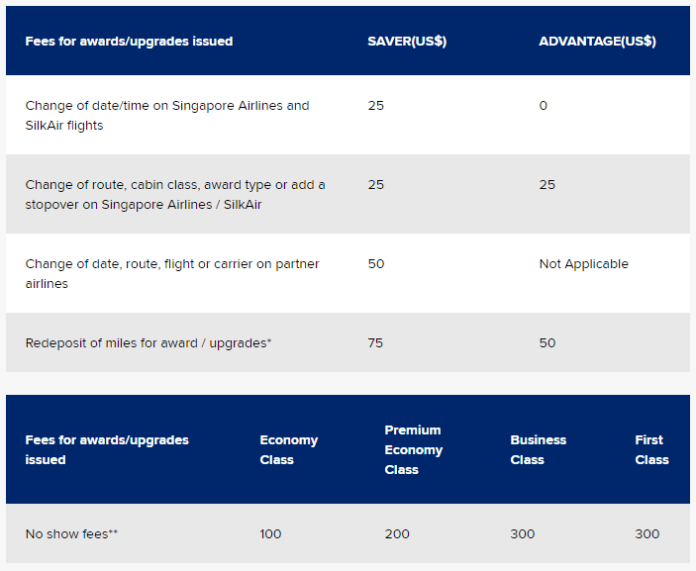Click the Advantage fee 25 for route change
The image size is (696, 571).
click(x=547, y=185)
